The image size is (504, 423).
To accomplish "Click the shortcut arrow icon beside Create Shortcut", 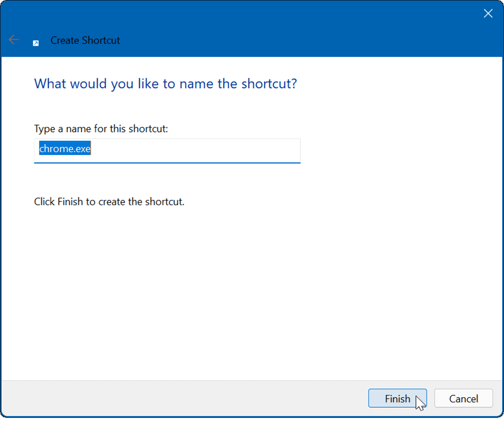I will click(35, 42).
